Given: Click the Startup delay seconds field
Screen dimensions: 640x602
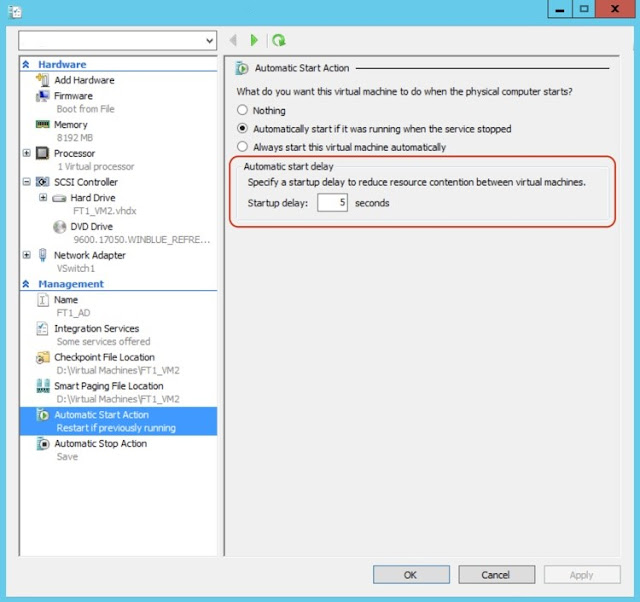Looking at the screenshot, I should click(332, 203).
